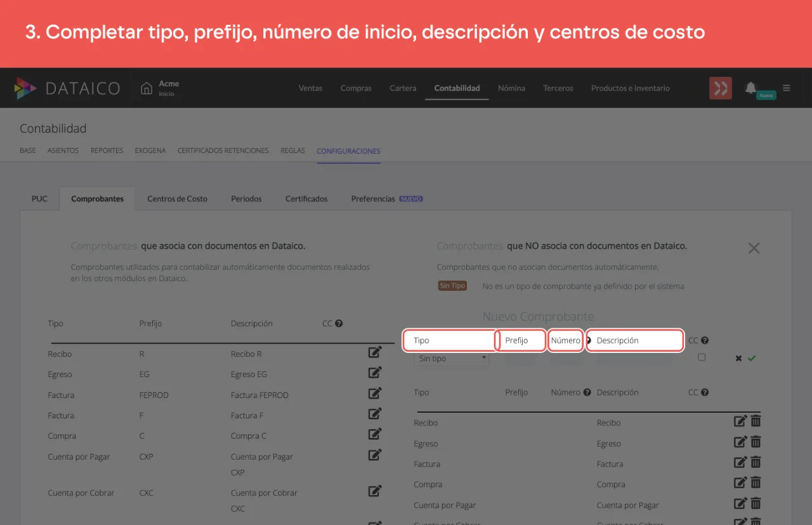This screenshot has height=525, width=812.
Task: Open the Productos e Inventario module
Action: pos(630,88)
